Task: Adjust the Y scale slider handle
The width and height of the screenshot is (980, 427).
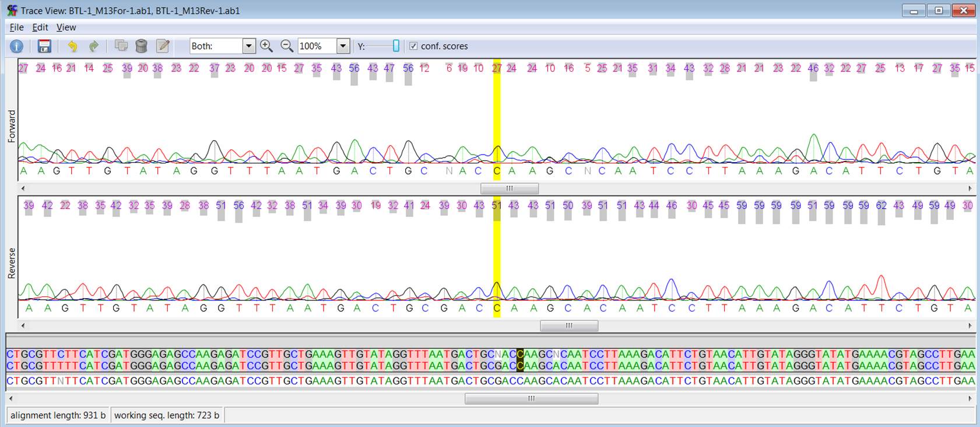Action: point(396,45)
